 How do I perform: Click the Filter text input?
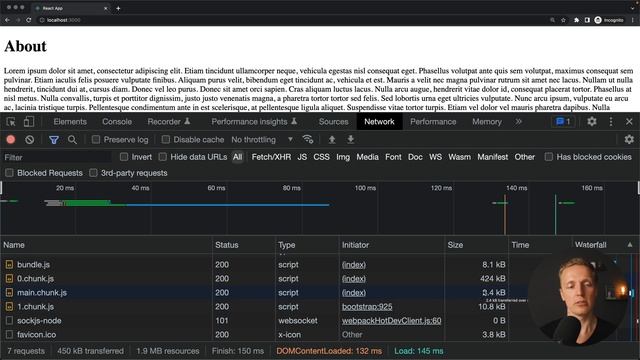57,157
